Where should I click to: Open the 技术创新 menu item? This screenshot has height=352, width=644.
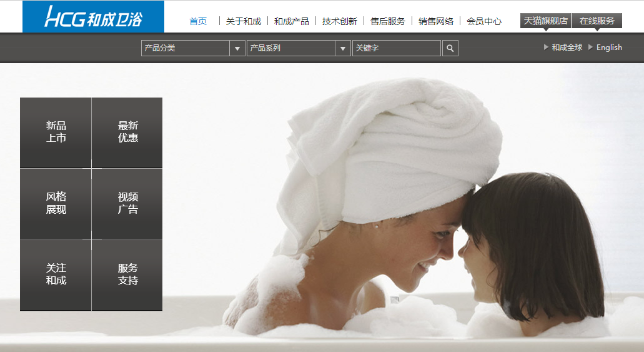(340, 21)
